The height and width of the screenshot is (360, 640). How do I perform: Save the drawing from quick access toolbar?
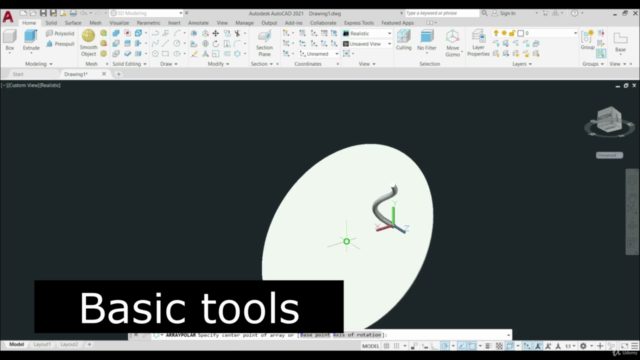43,13
